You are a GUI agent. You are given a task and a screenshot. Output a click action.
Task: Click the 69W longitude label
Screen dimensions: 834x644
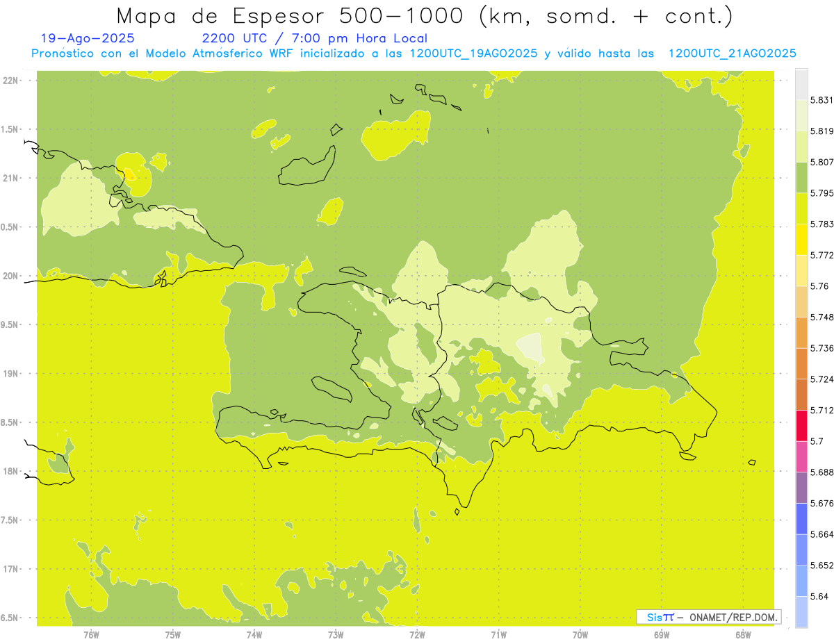(x=662, y=634)
